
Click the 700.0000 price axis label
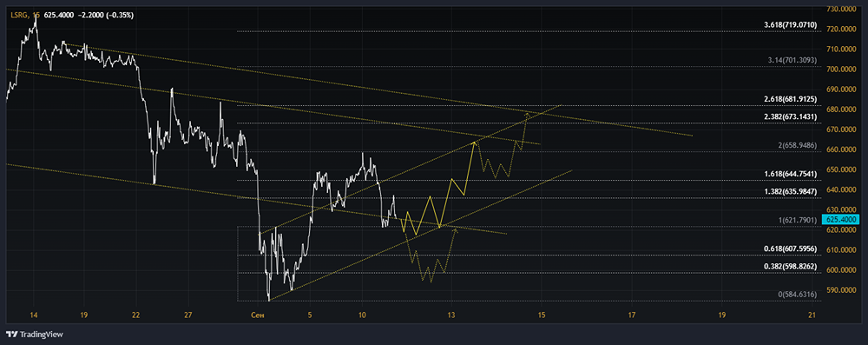[x=841, y=70]
